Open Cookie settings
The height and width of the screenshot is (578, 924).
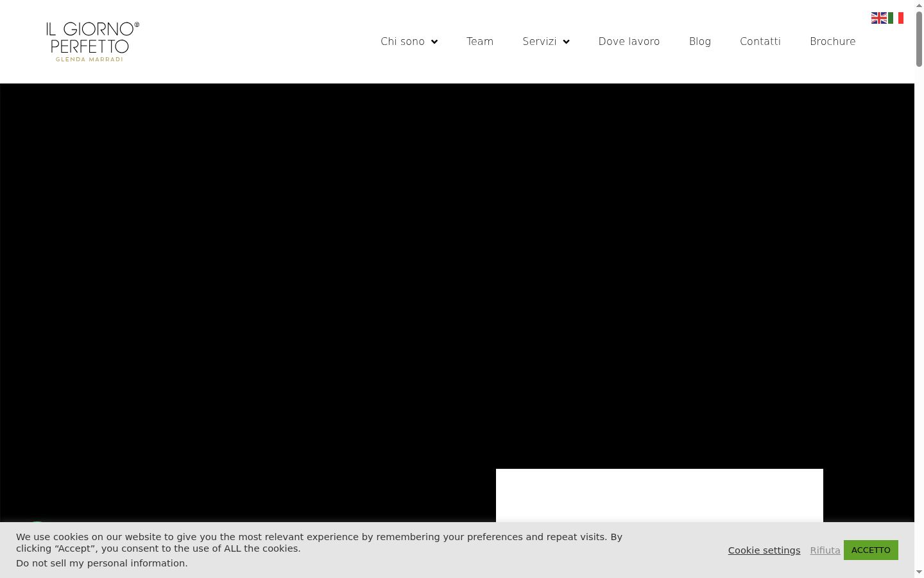click(x=764, y=550)
